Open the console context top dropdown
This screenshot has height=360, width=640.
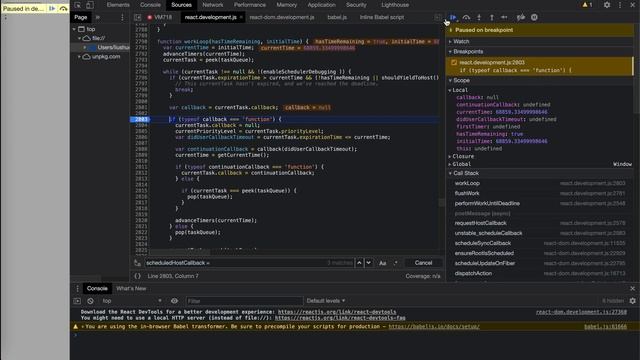(x=131, y=301)
